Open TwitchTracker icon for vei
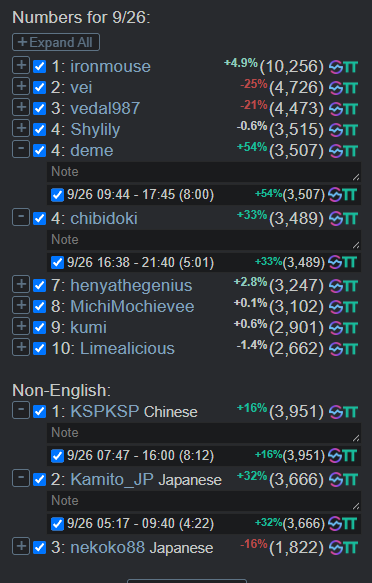Image resolution: width=372 pixels, height=583 pixels. click(x=350, y=88)
